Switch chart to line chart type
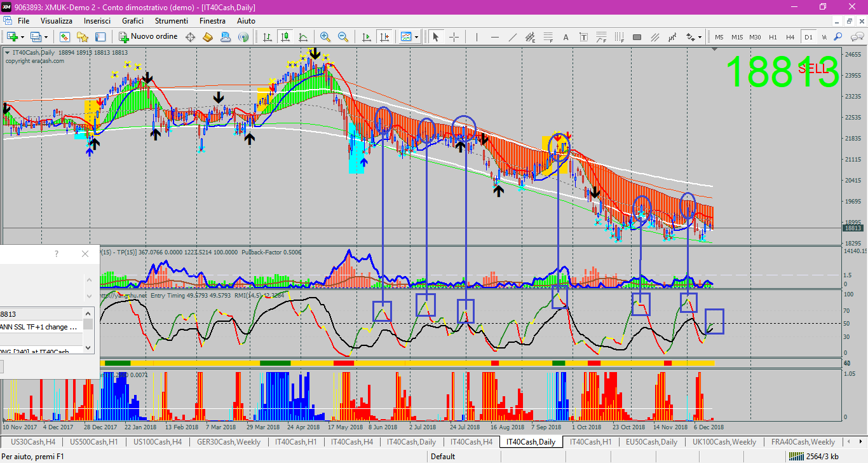 tap(303, 36)
